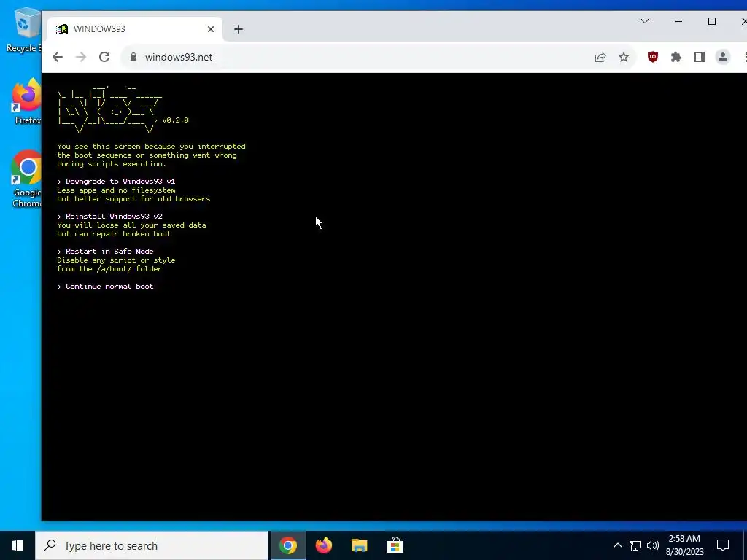The height and width of the screenshot is (560, 747).
Task: Open the Windows Start menu
Action: coord(18,545)
